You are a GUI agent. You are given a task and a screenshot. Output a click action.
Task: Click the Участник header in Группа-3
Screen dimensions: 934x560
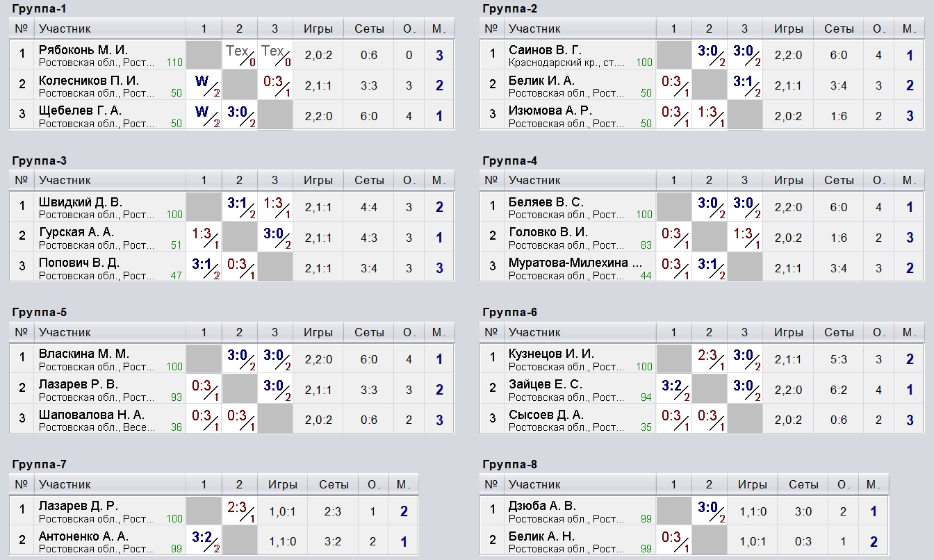coord(65,180)
